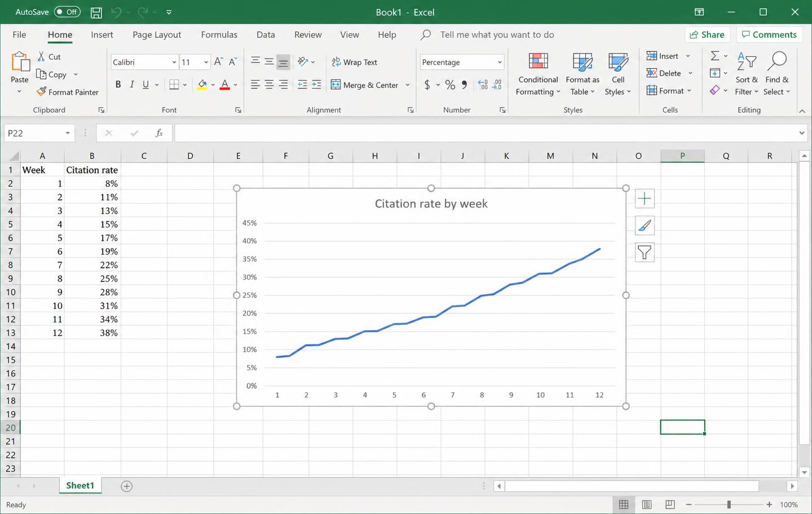Apply Italic formatting
The width and height of the screenshot is (812, 514).
[x=132, y=85]
